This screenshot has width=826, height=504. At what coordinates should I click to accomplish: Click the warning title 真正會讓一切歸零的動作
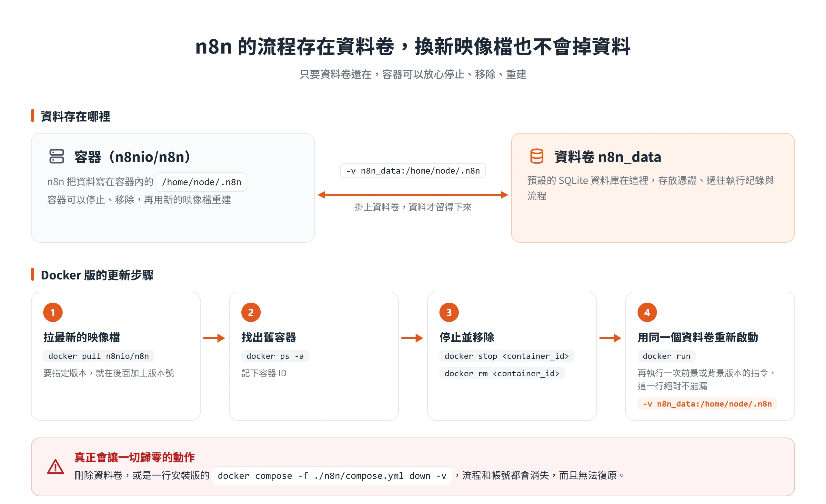135,458
